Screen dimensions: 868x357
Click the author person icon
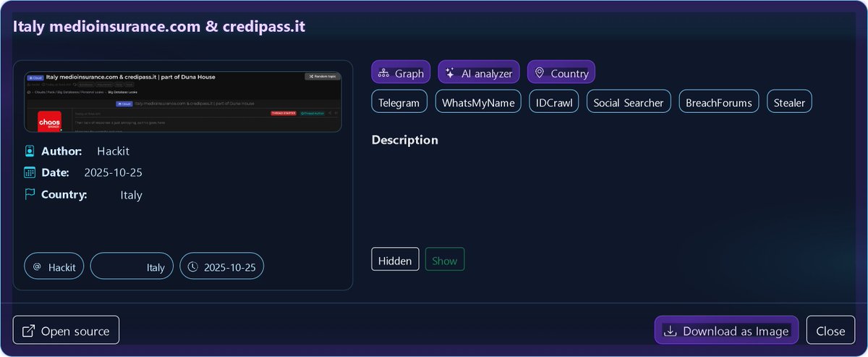[x=30, y=151]
